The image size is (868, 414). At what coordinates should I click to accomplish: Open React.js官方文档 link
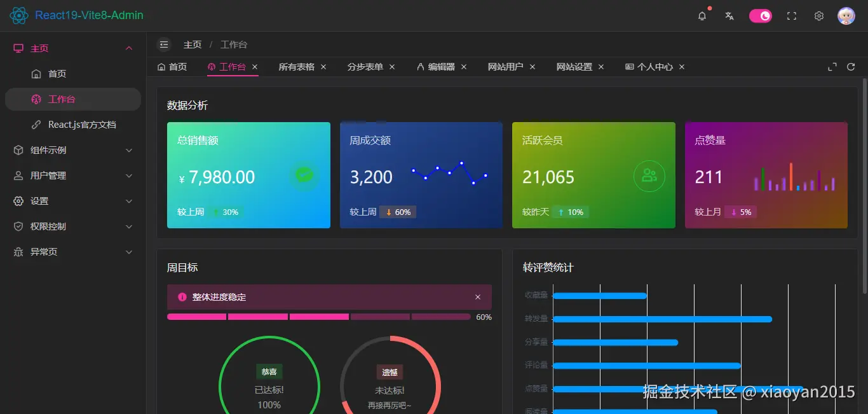pyautogui.click(x=73, y=125)
